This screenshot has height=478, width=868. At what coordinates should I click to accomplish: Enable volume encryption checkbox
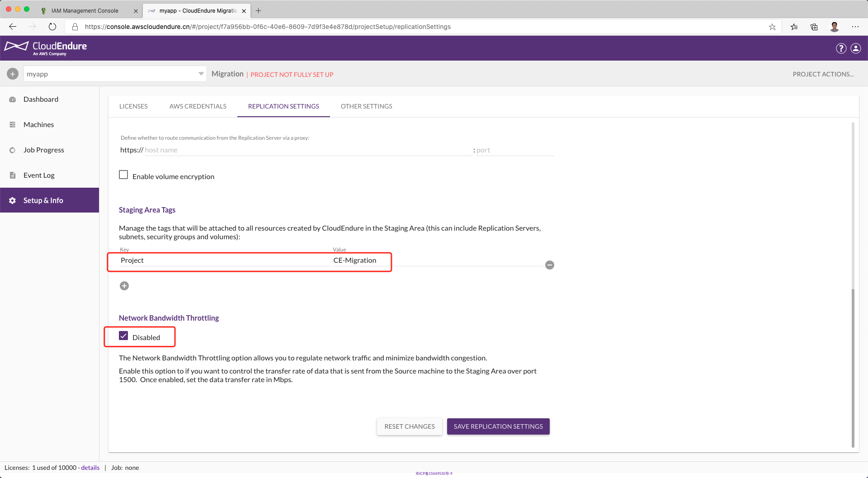click(123, 175)
